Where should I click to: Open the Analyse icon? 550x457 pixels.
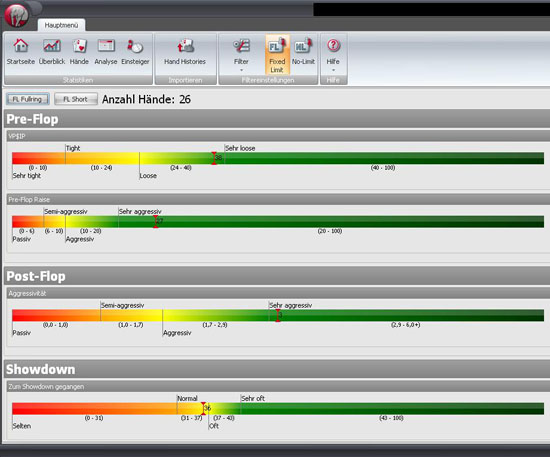[106, 46]
